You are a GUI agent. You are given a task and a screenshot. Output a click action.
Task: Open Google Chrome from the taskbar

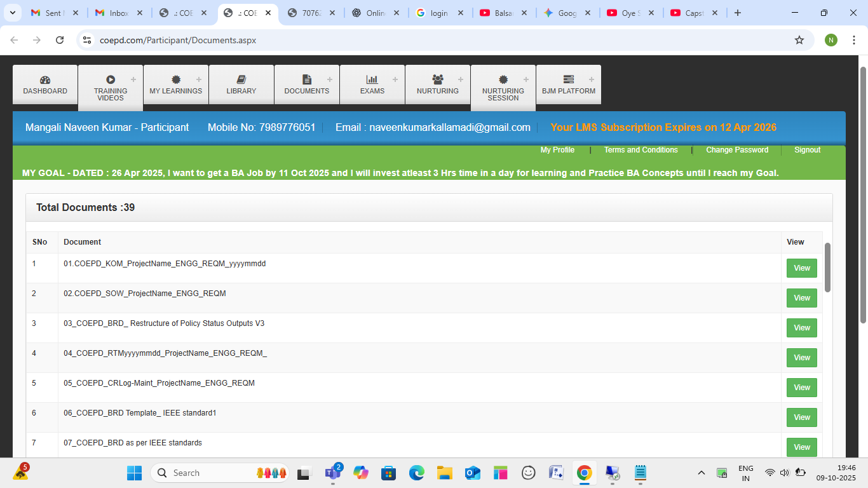coord(584,473)
